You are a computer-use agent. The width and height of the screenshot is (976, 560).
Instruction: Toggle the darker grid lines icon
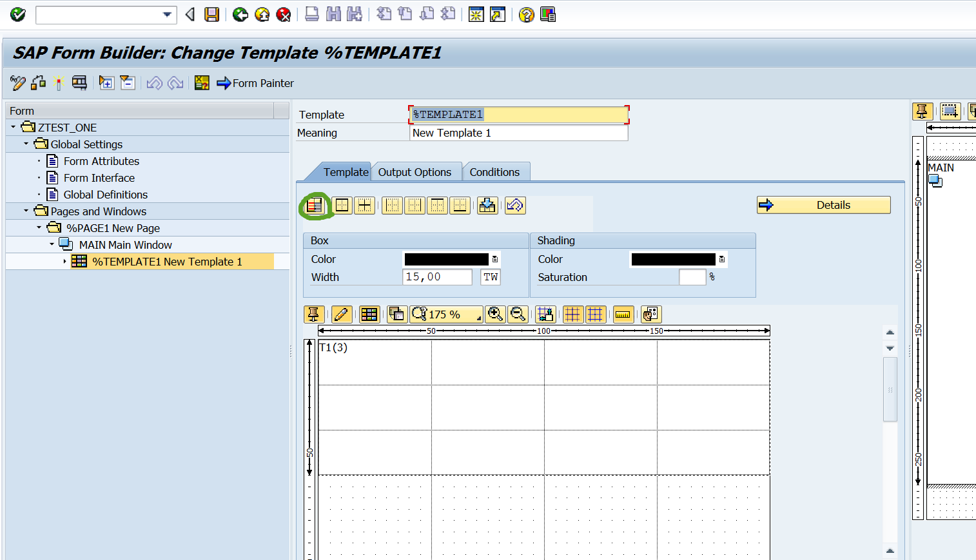point(595,314)
